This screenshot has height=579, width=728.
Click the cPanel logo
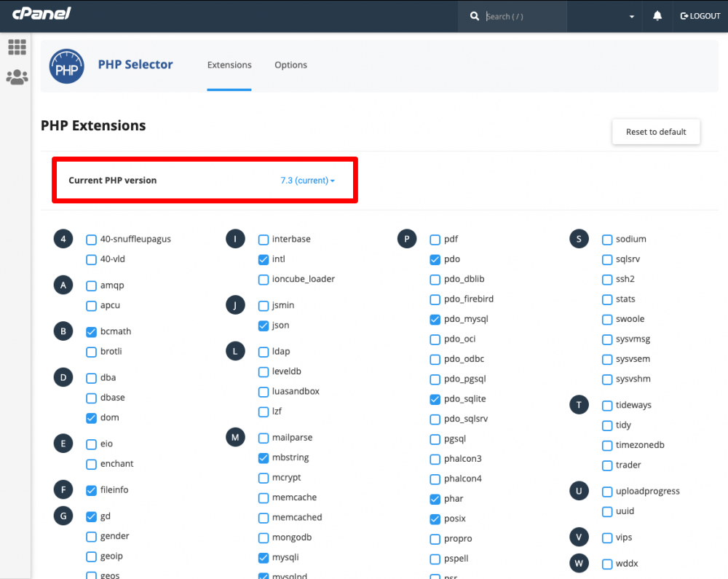pyautogui.click(x=40, y=15)
